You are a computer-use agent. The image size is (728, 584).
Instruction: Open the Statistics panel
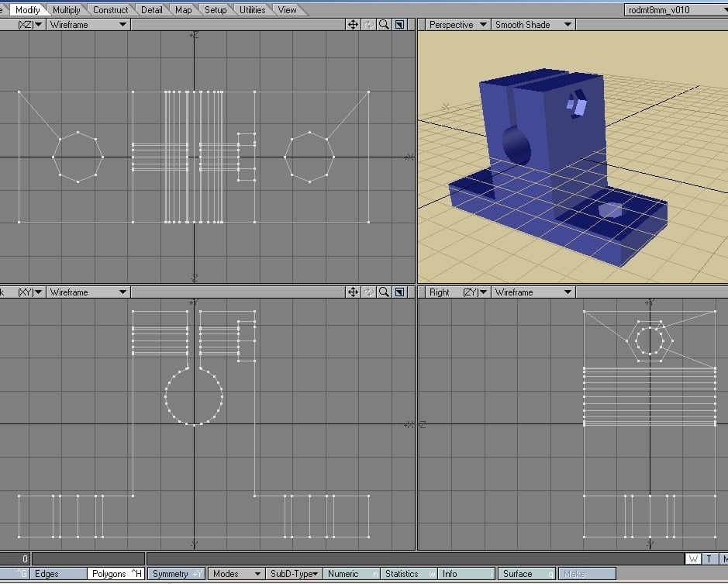tap(409, 574)
